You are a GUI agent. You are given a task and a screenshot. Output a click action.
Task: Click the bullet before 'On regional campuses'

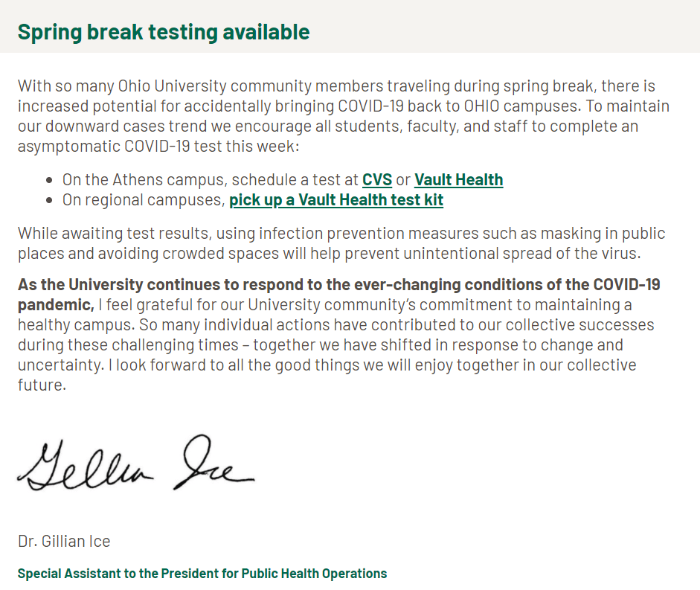coord(49,200)
